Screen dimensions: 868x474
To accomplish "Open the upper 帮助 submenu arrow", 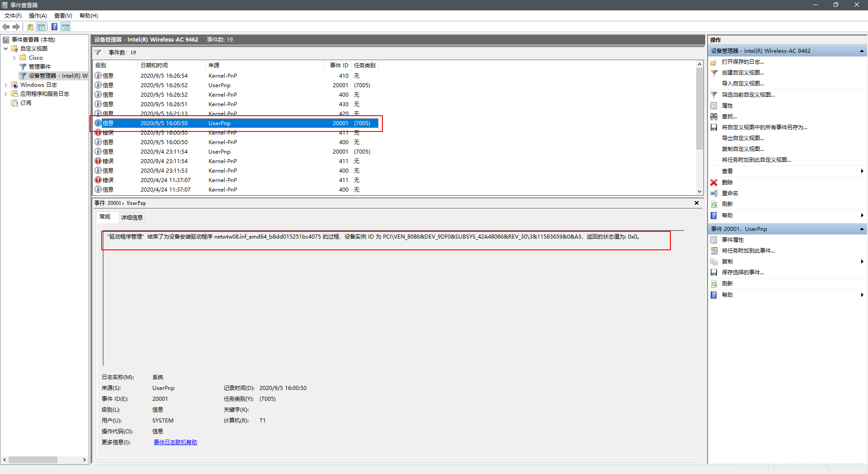I will pos(862,216).
